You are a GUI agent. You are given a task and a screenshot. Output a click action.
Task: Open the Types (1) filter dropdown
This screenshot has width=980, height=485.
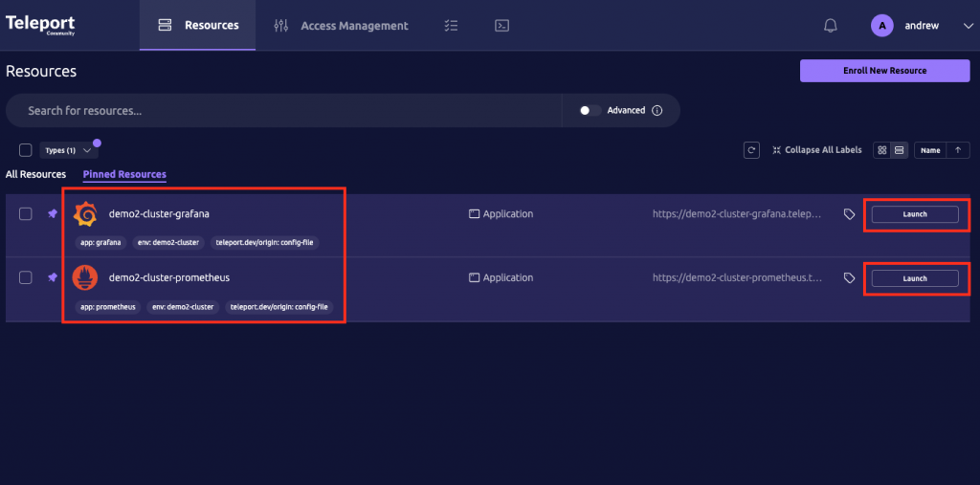coord(69,150)
